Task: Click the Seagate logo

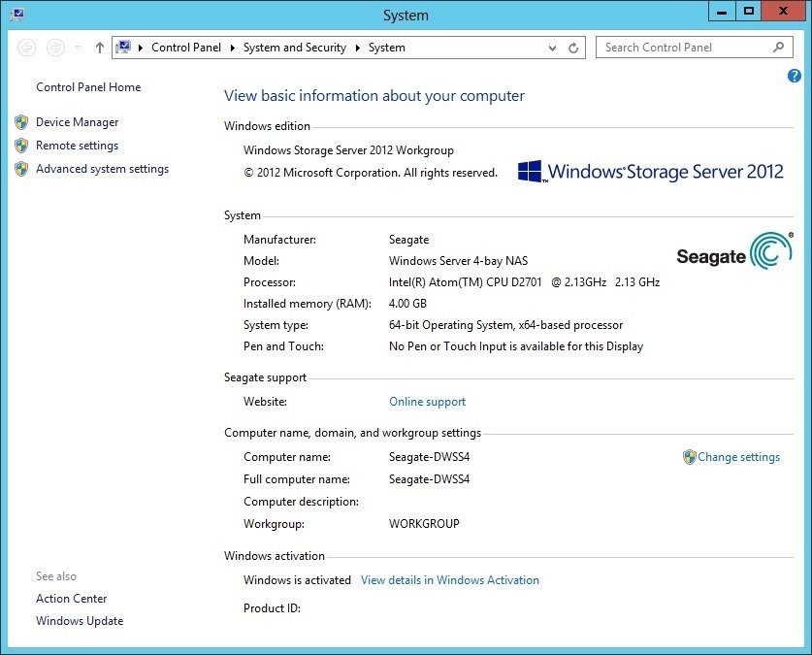Action: click(x=734, y=251)
